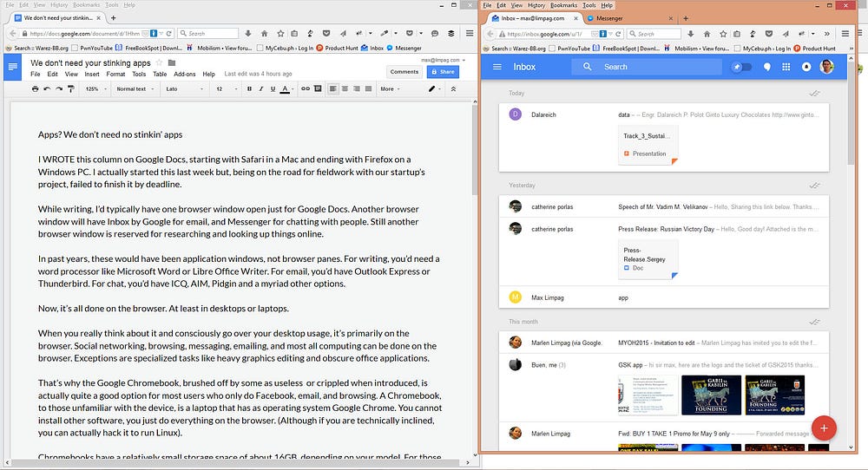Open Product Hunt bookmark in Docs window
This screenshot has height=470, width=868.
(337, 48)
